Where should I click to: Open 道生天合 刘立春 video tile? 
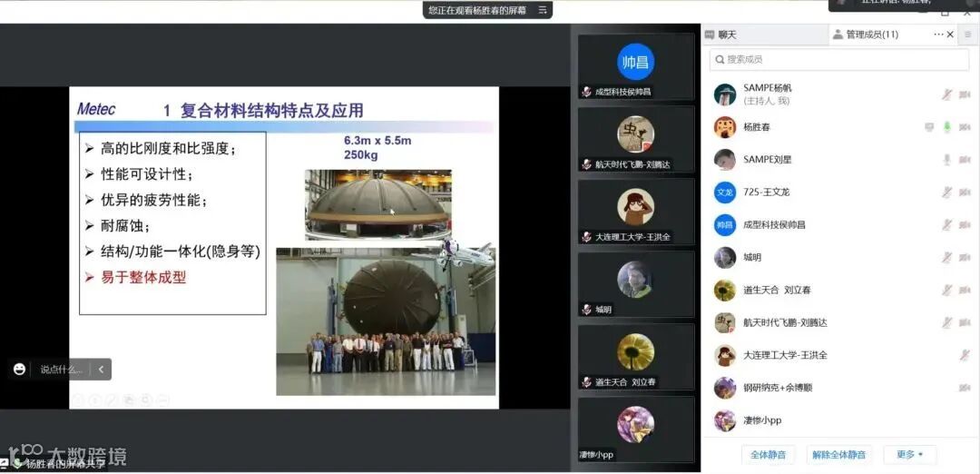coord(635,357)
